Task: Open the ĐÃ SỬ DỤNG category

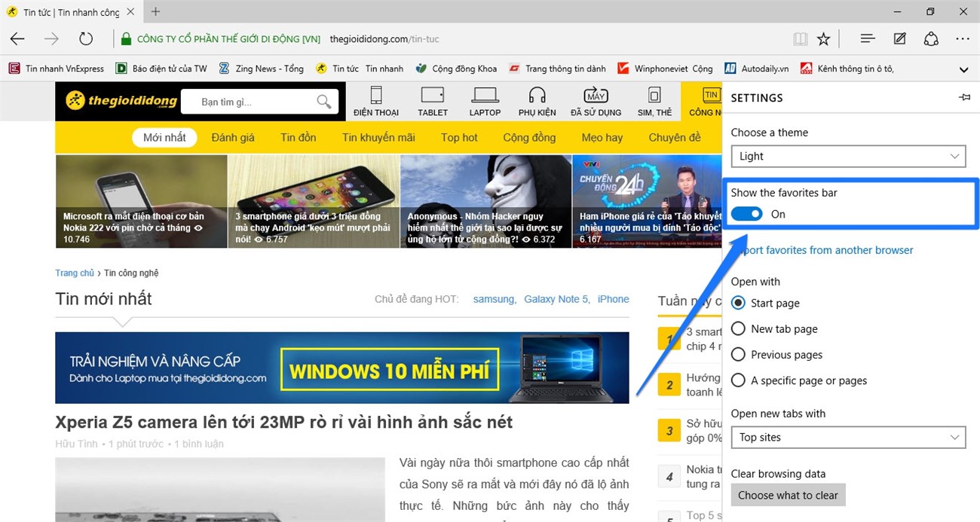Action: (596, 101)
